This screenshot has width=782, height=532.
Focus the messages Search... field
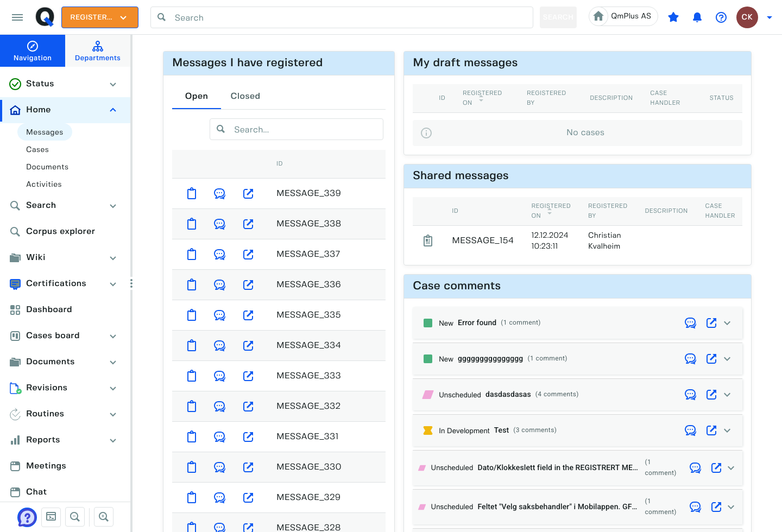[297, 129]
